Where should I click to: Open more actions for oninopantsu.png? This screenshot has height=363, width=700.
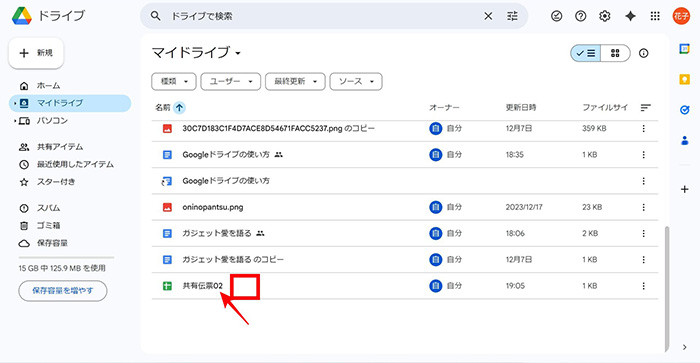643,207
